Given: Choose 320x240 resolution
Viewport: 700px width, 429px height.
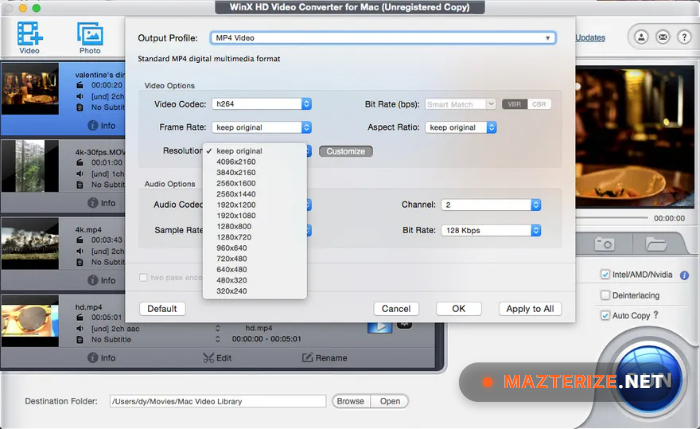Looking at the screenshot, I should [x=254, y=291].
